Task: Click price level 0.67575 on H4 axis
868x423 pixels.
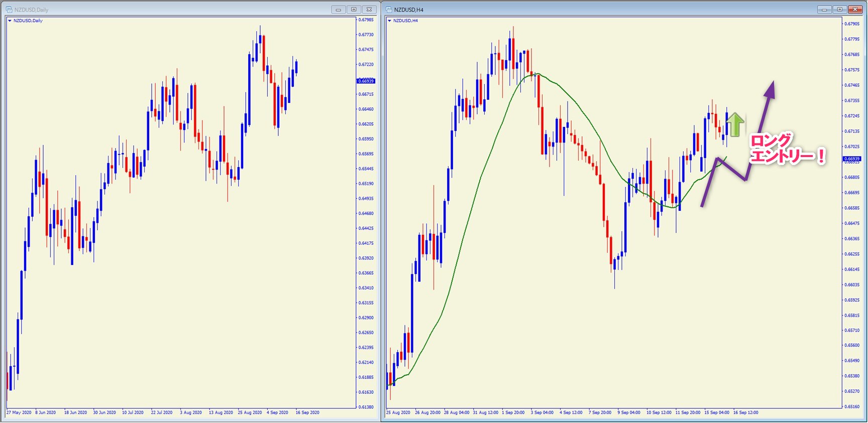Action: point(852,70)
